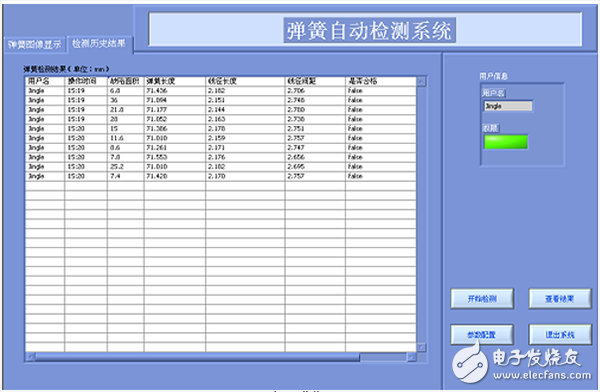The image size is (600, 392).
Task: Click the defect area cell 25.2
Action: pyautogui.click(x=126, y=167)
